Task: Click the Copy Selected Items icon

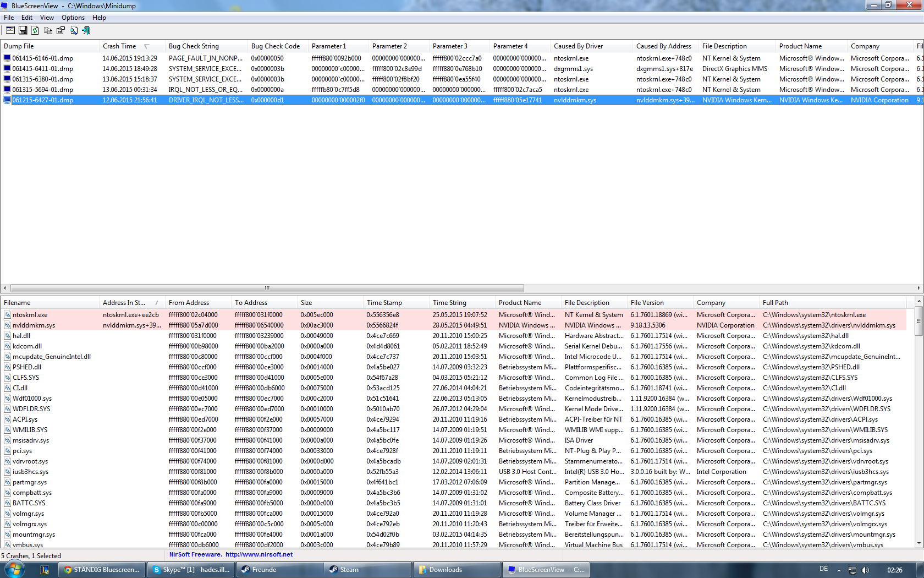Action: point(48,30)
